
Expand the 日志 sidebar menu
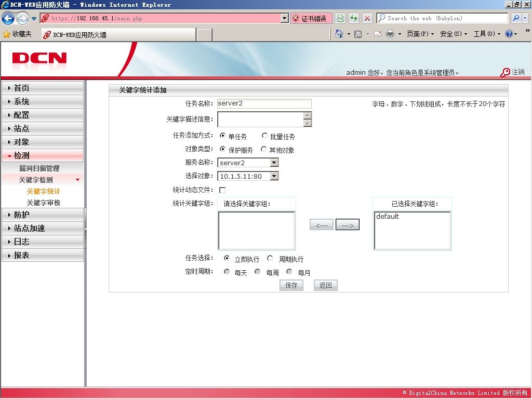43,242
